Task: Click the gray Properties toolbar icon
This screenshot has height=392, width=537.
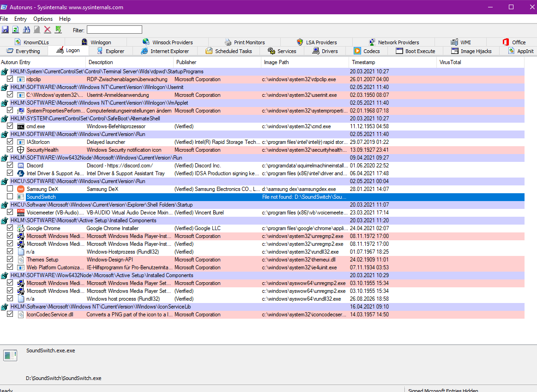Action: pyautogui.click(x=37, y=30)
